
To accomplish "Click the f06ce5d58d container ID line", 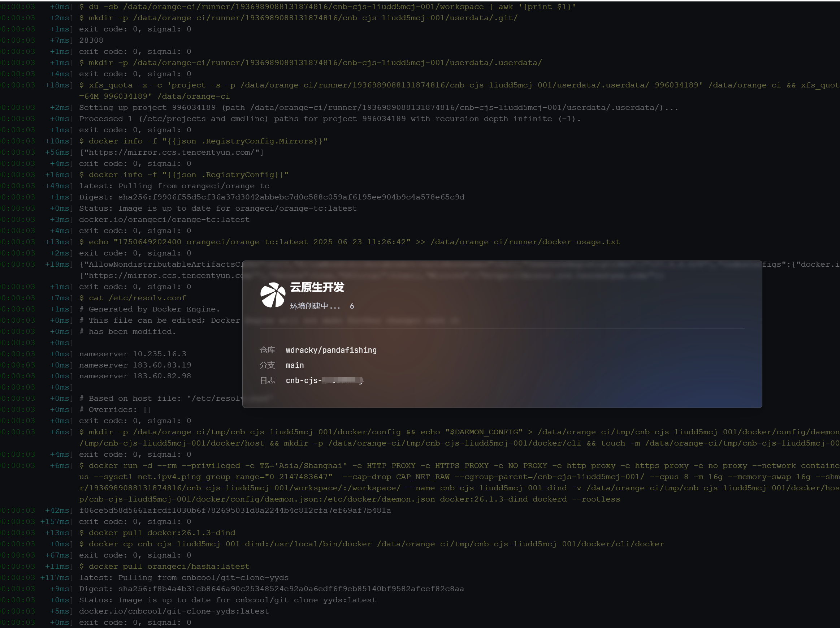I will (x=235, y=510).
